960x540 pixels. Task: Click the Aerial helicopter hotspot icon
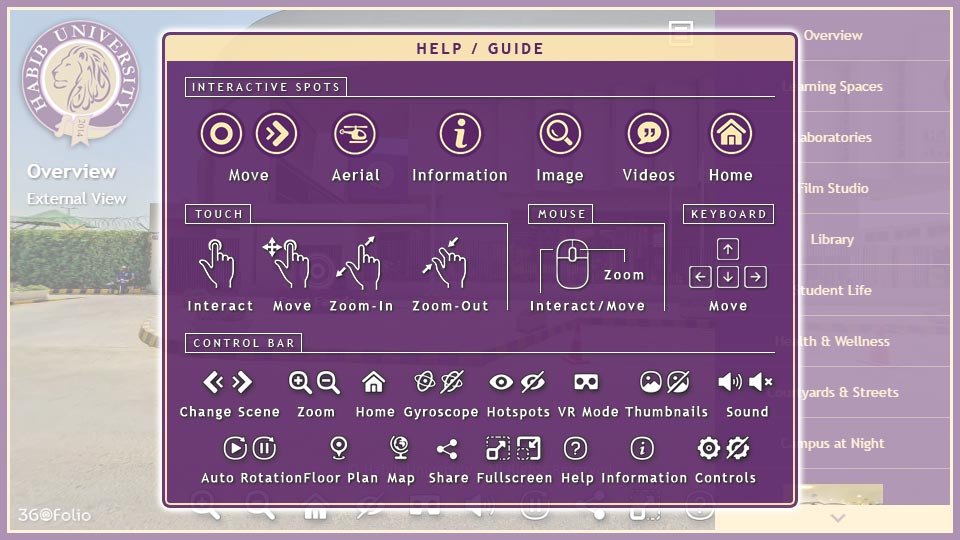pos(354,134)
